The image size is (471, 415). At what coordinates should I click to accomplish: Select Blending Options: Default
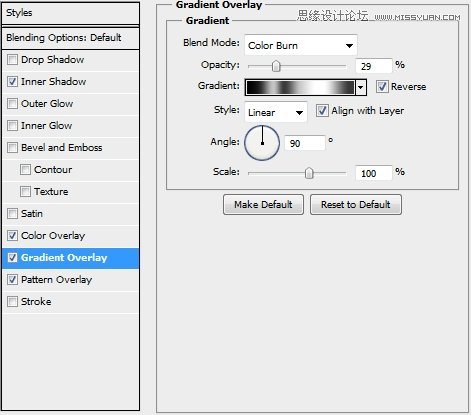(x=70, y=38)
